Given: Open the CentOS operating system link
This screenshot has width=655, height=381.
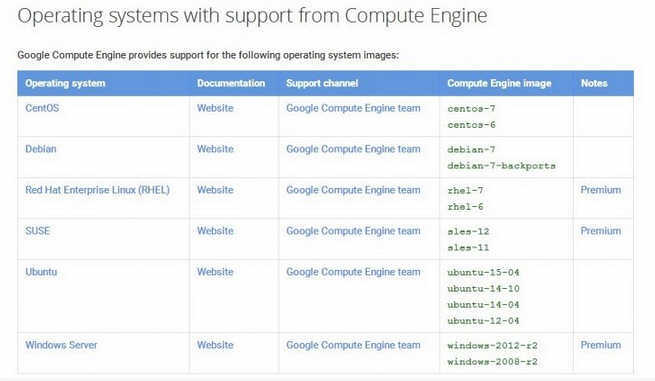Looking at the screenshot, I should 42,108.
